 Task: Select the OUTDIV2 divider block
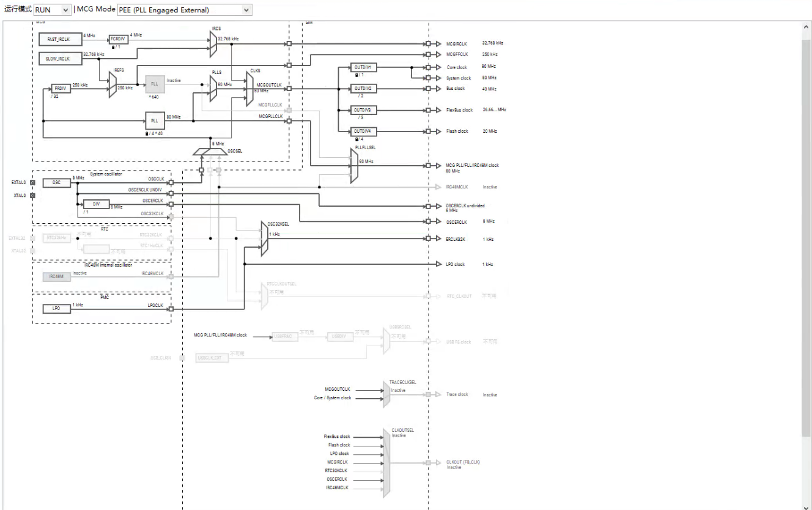coord(364,89)
